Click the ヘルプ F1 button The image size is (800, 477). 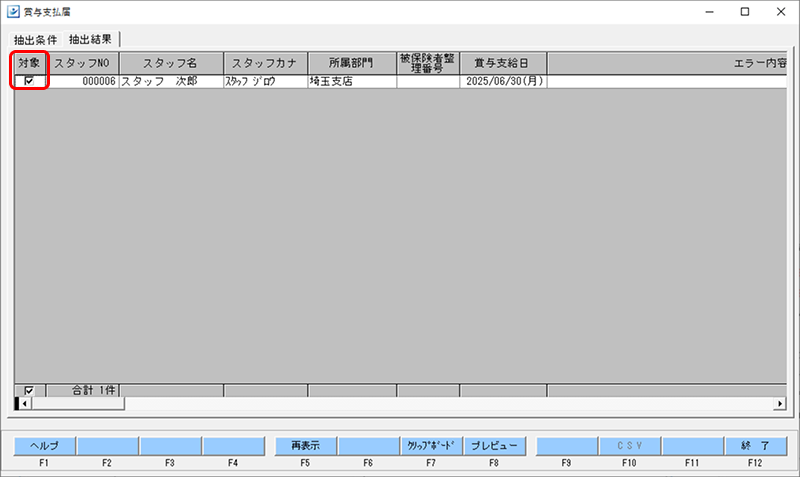44,446
